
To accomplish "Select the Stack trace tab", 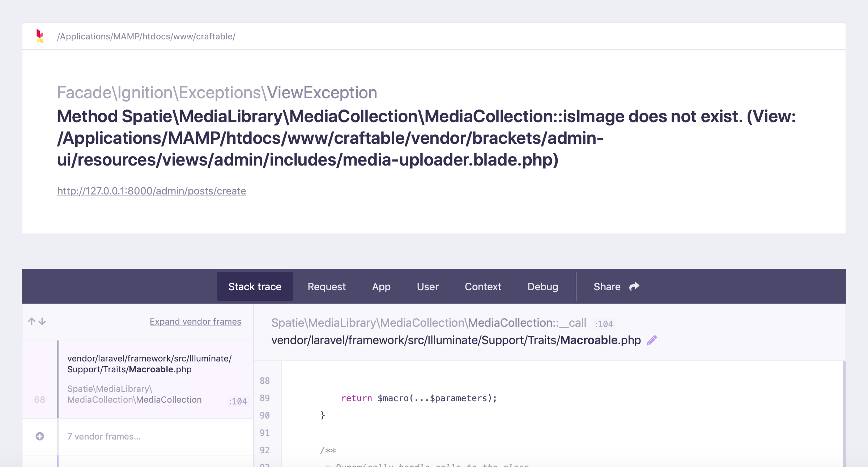I will (x=255, y=286).
